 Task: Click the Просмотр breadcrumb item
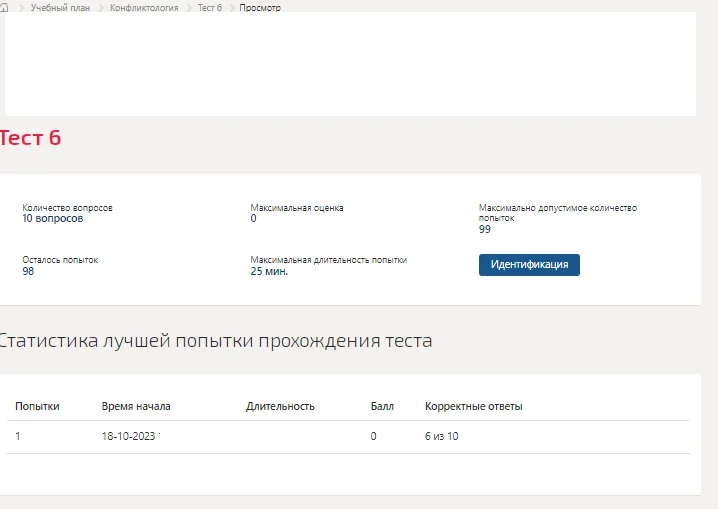pyautogui.click(x=260, y=8)
